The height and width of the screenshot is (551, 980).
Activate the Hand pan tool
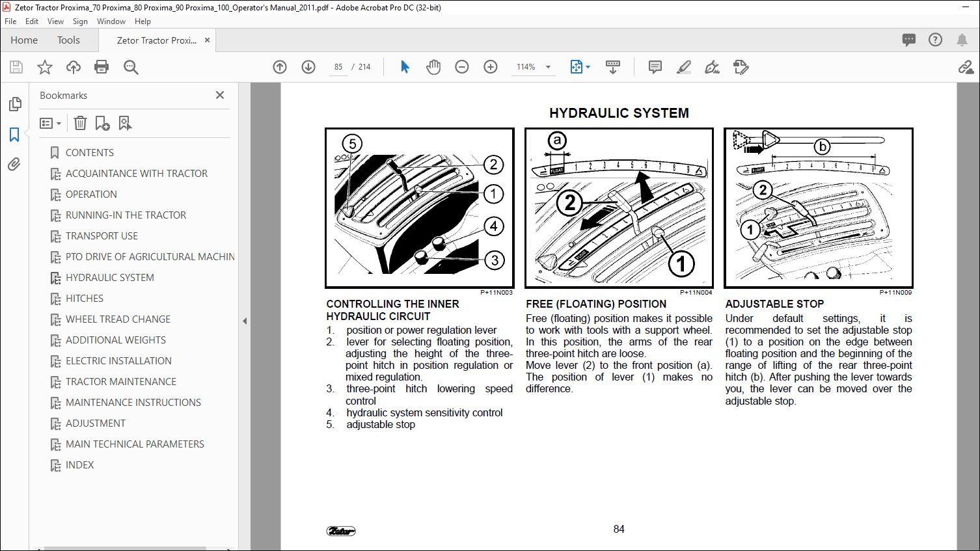click(x=433, y=67)
